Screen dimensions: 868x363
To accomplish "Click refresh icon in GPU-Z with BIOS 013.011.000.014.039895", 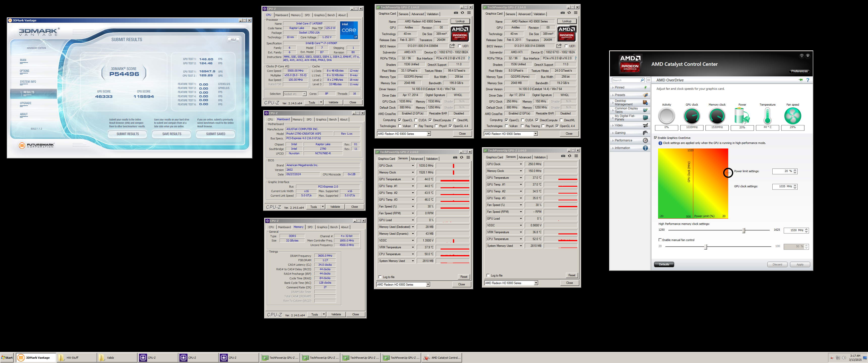I will pos(569,13).
